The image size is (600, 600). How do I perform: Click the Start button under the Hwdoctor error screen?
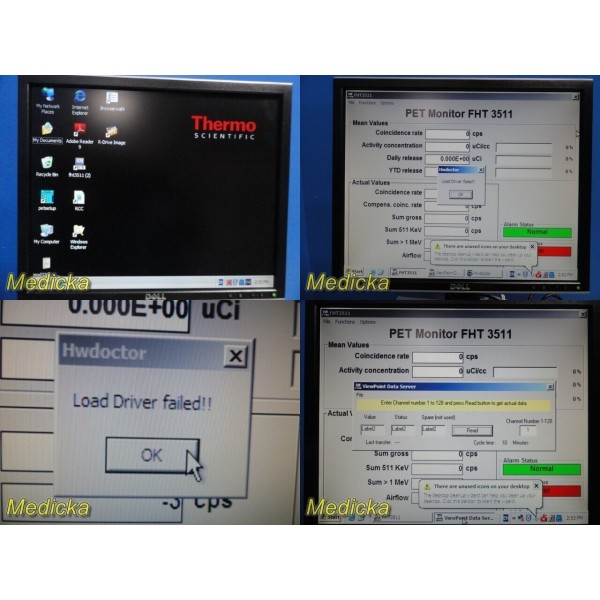coord(354,271)
